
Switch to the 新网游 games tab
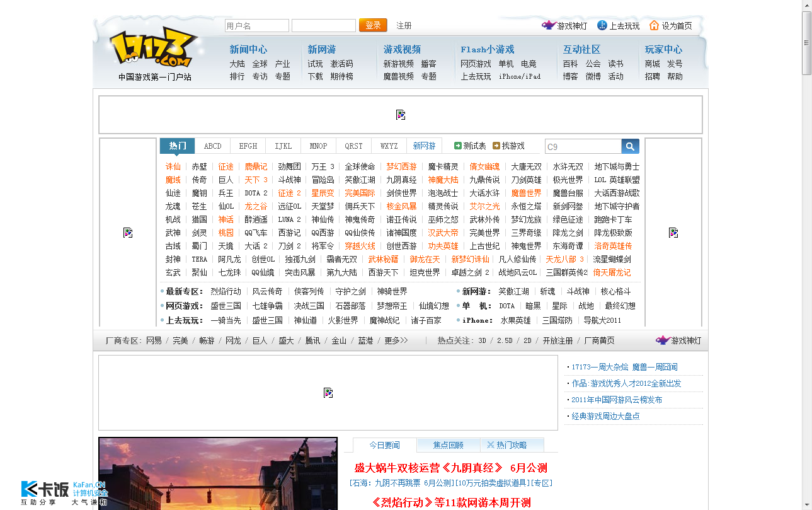coord(425,146)
